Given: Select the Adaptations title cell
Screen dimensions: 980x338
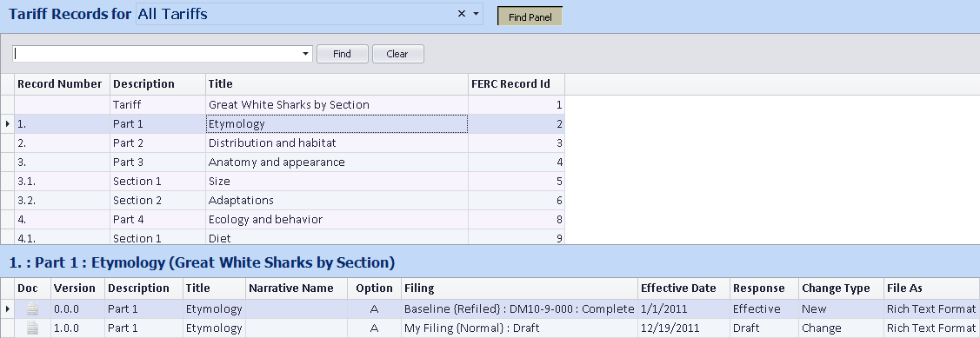Looking at the screenshot, I should click(x=337, y=201).
